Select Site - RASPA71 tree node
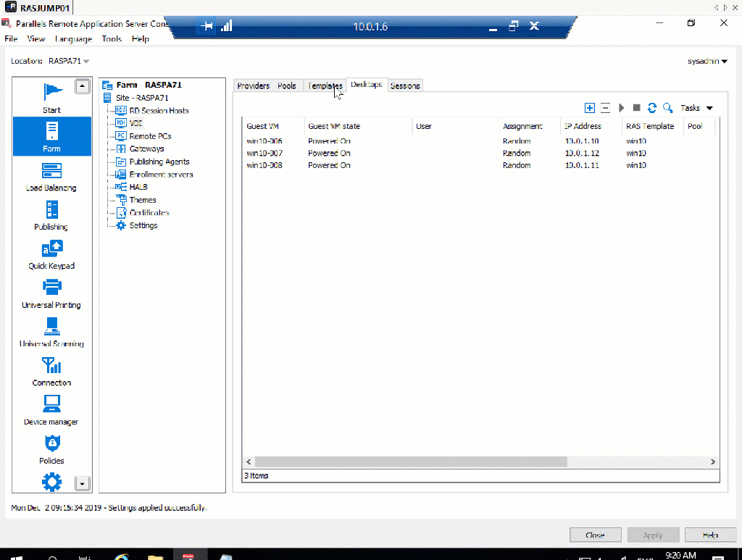Viewport: 742px width, 560px height. pos(142,97)
